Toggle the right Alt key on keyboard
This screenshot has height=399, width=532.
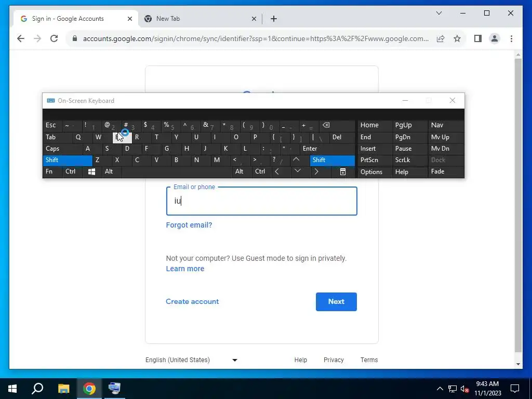coord(242,171)
